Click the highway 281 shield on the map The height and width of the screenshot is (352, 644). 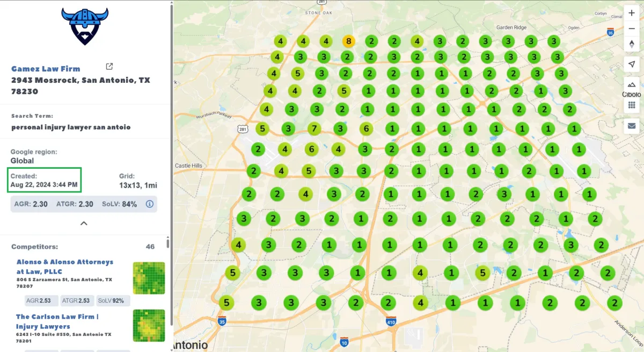tap(243, 129)
